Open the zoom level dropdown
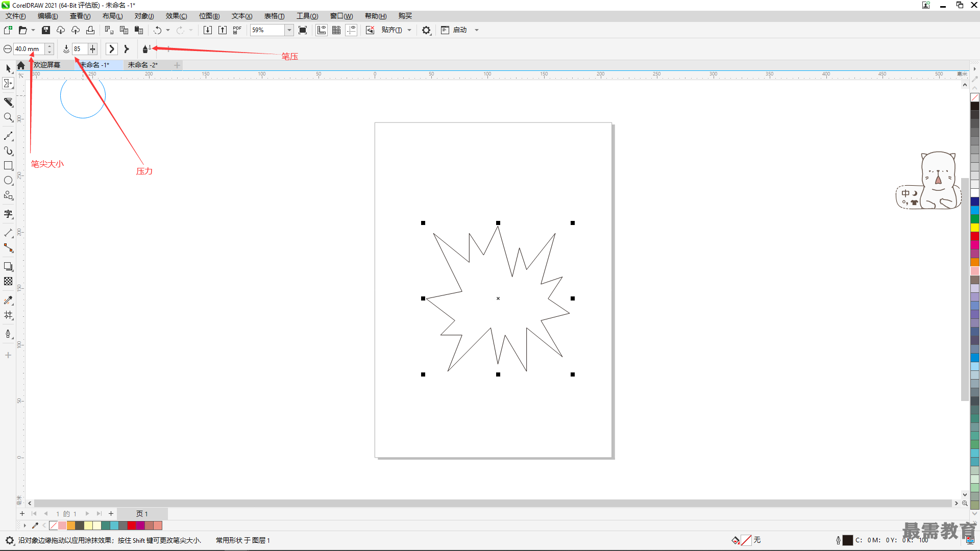Viewport: 980px width, 551px height. 289,30
